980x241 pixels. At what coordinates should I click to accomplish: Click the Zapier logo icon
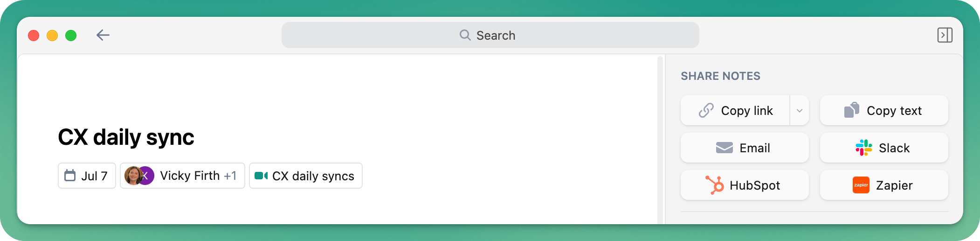(x=861, y=185)
